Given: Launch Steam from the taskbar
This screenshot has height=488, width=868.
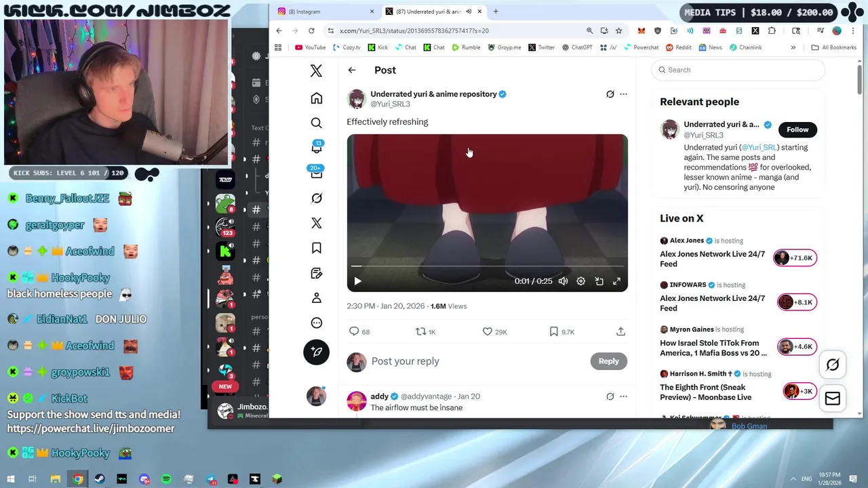Looking at the screenshot, I should pos(100,479).
